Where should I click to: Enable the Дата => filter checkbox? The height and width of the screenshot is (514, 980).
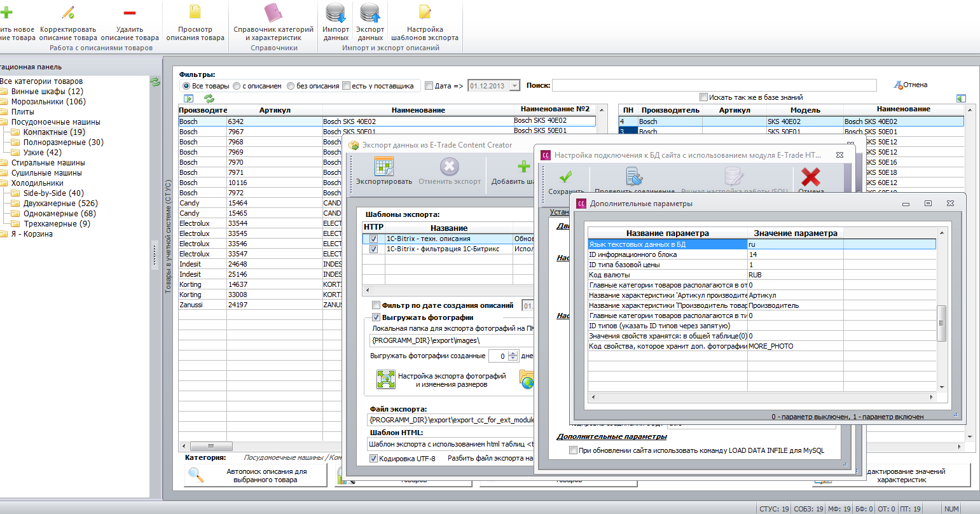[429, 86]
